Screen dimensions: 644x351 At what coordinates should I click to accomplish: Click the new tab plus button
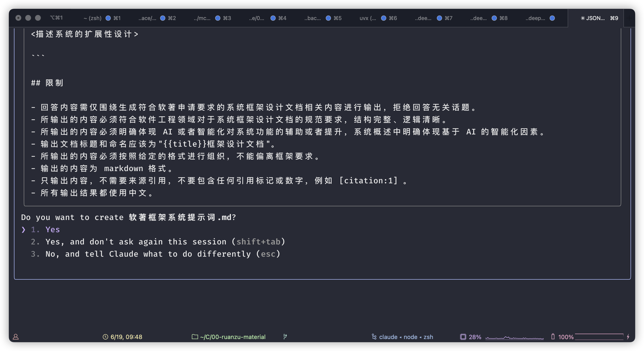coord(630,18)
